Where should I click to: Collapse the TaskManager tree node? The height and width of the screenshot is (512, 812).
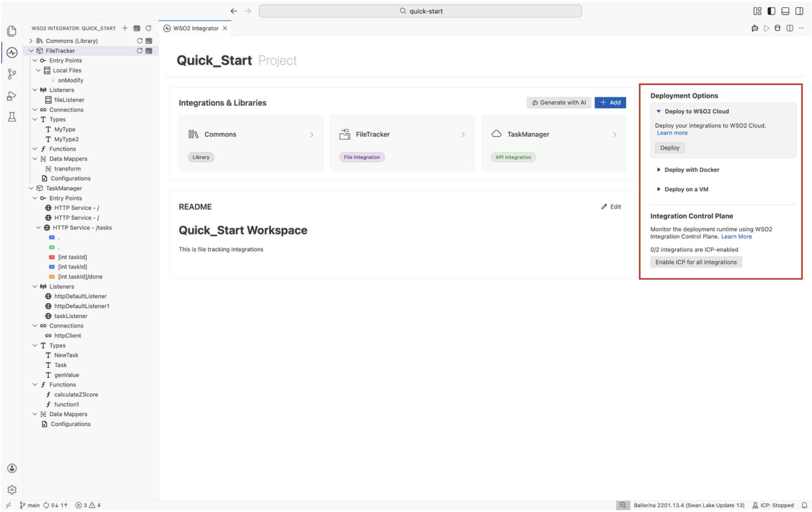point(31,188)
